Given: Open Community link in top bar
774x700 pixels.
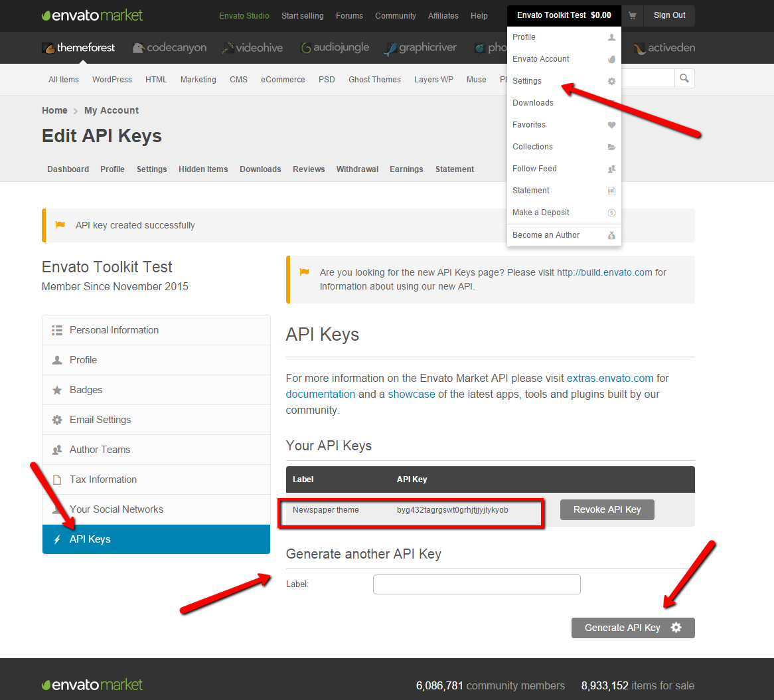Looking at the screenshot, I should point(396,16).
